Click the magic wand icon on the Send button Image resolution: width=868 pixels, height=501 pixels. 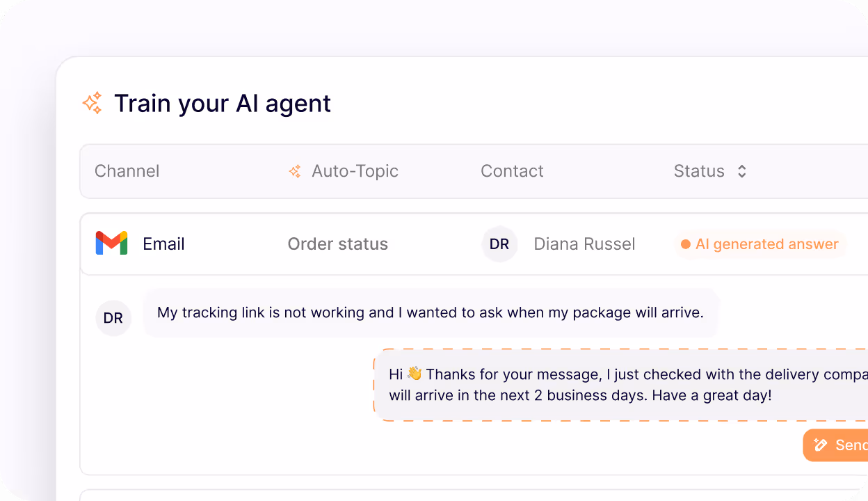tap(820, 445)
